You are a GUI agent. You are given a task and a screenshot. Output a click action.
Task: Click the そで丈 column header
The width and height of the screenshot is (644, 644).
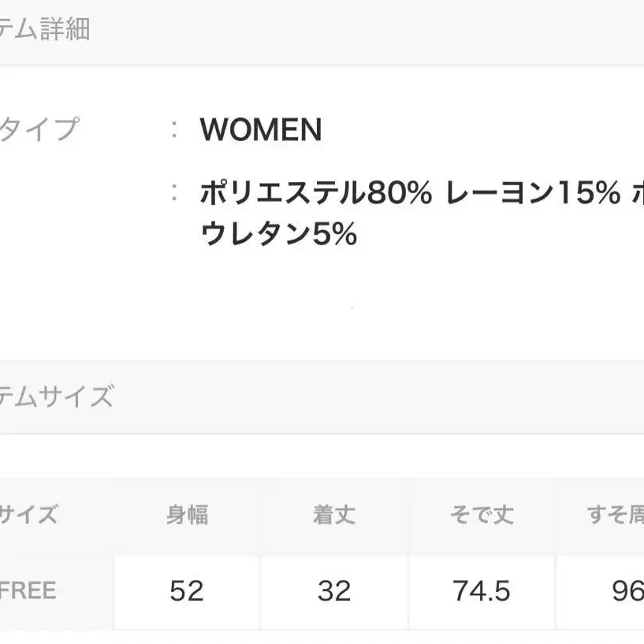(482, 516)
